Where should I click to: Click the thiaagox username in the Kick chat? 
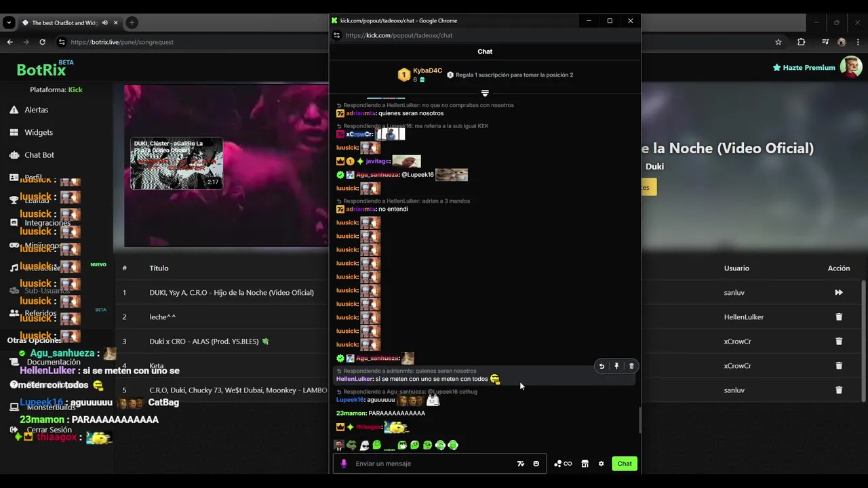coord(368,427)
